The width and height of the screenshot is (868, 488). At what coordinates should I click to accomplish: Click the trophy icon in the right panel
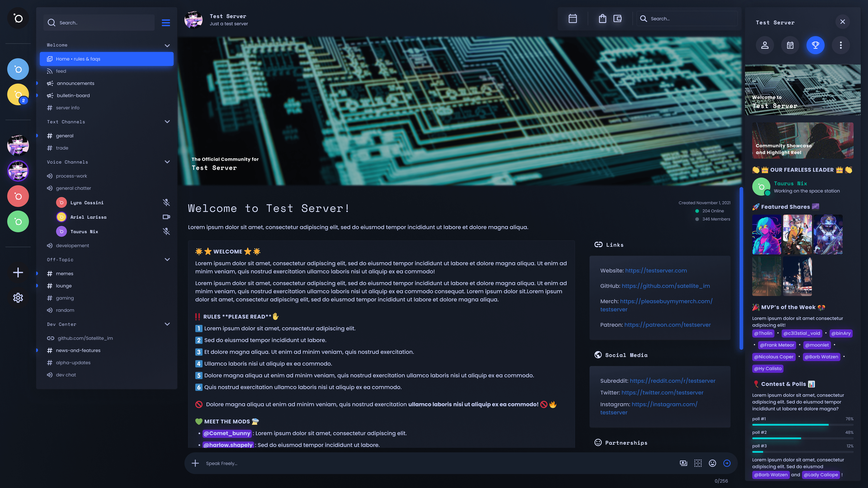(x=815, y=45)
